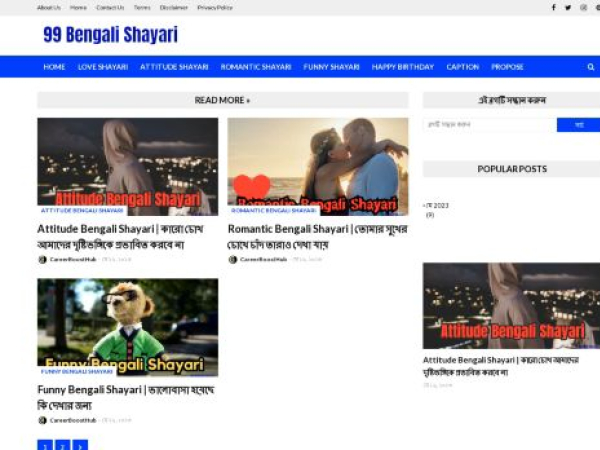The height and width of the screenshot is (450, 600).
Task: Open the Instagram social icon
Action: click(x=583, y=7)
